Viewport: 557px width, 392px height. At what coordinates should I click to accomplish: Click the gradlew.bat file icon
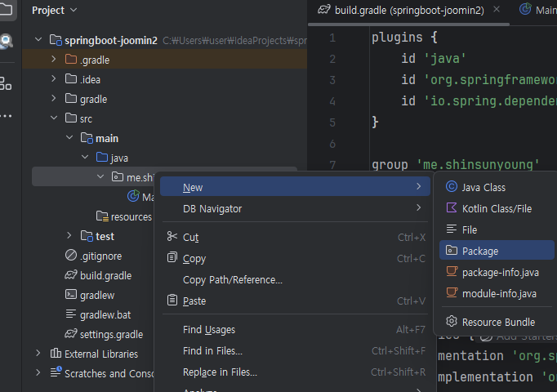point(71,314)
